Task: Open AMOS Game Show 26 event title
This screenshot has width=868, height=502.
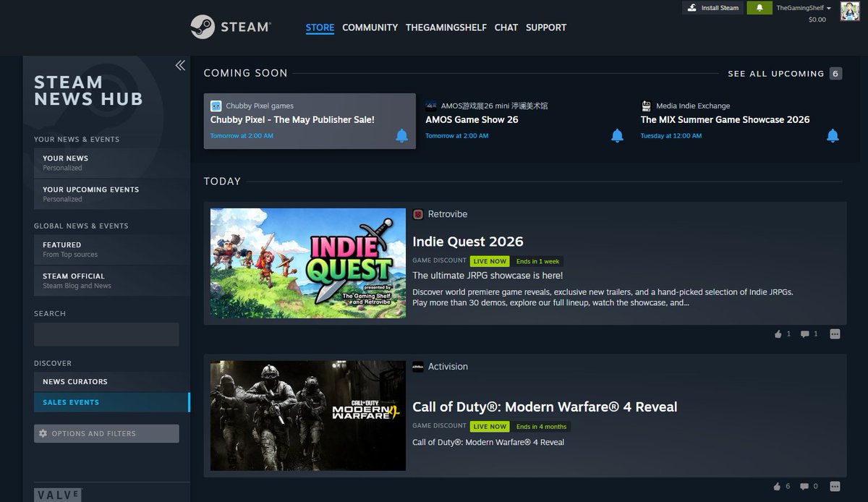Action: point(472,120)
